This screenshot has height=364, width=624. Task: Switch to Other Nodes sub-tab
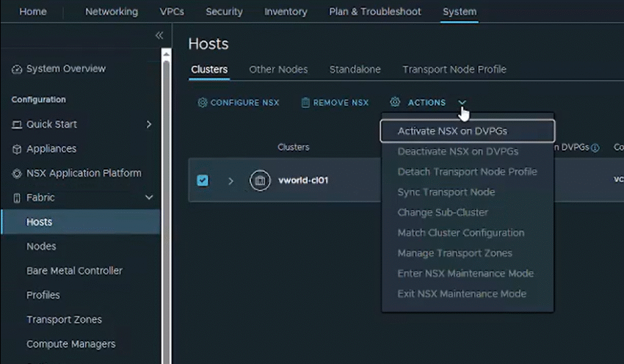pyautogui.click(x=278, y=69)
